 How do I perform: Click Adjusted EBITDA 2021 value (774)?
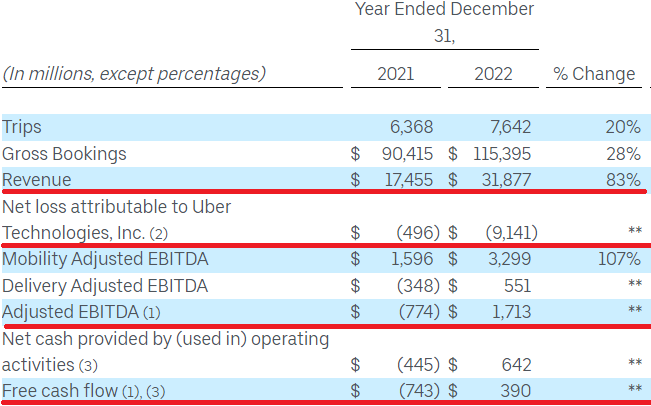419,312
